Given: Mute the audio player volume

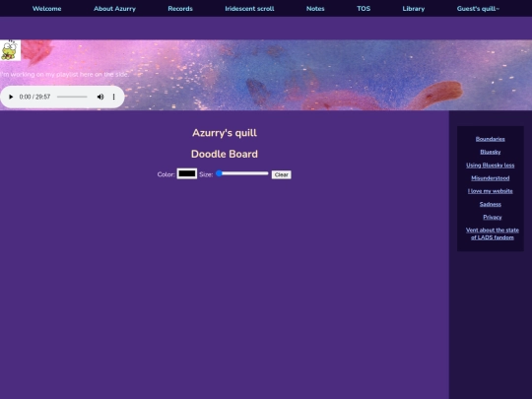Looking at the screenshot, I should pyautogui.click(x=100, y=97).
